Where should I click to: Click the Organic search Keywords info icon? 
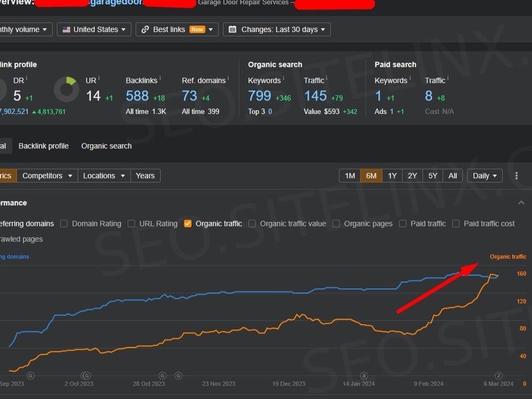[284, 78]
